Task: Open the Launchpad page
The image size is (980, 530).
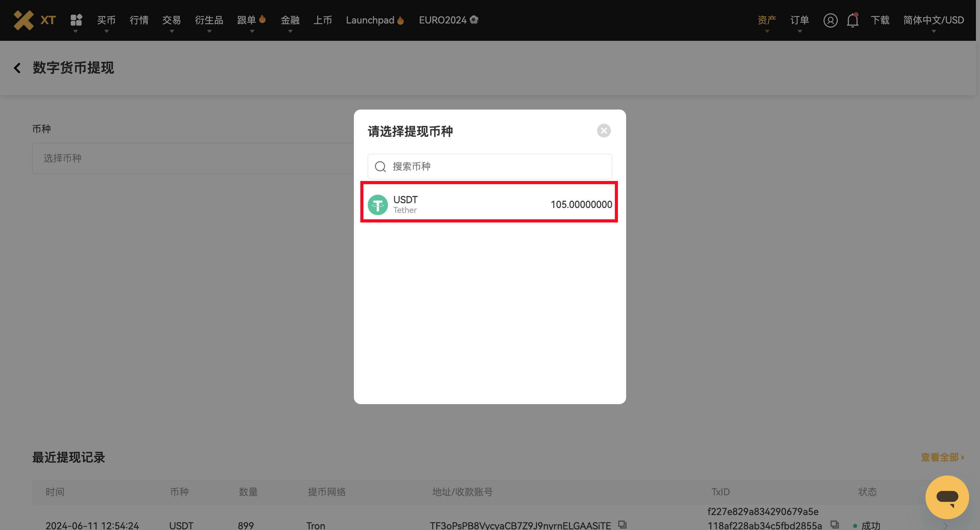Action: (x=375, y=20)
